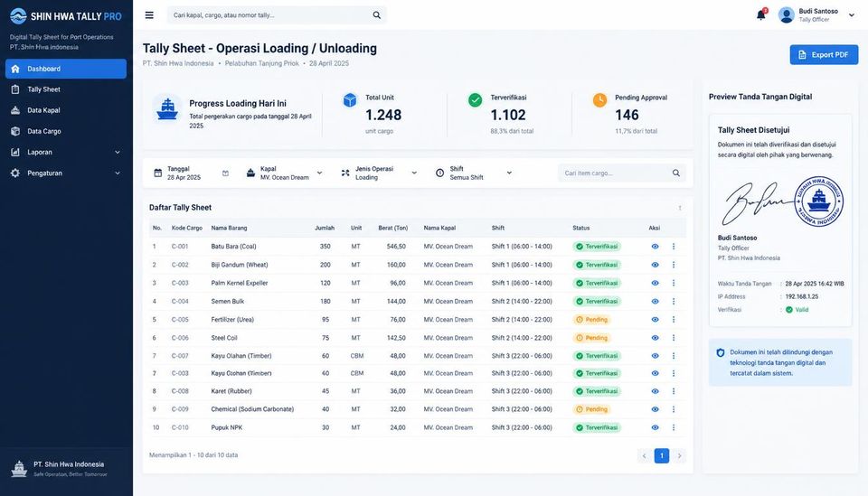The image size is (868, 496).
Task: Open the Shift Semua Shift dropdown
Action: pos(474,173)
